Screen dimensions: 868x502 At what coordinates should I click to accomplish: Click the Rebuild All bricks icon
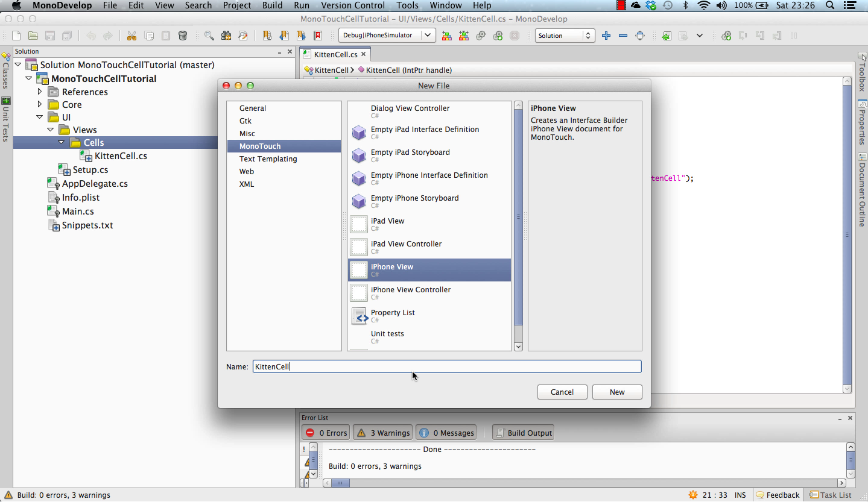tap(464, 36)
